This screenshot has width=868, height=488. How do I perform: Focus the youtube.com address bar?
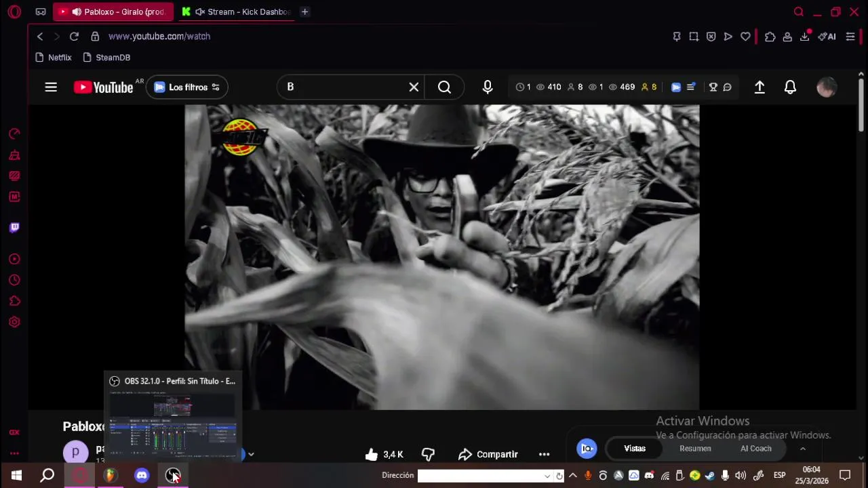coord(159,36)
